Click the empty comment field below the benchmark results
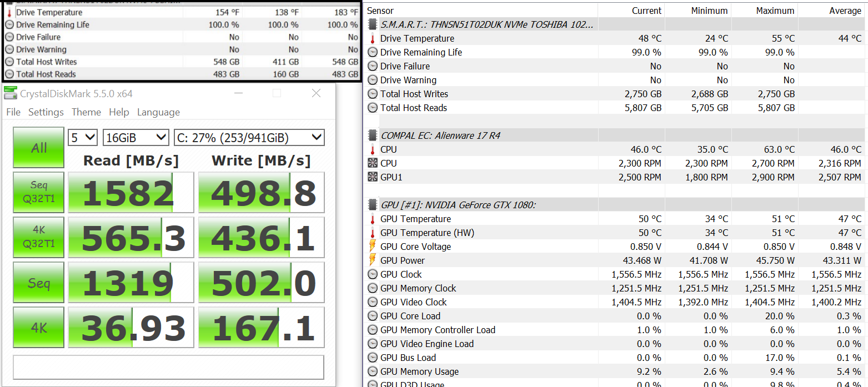The width and height of the screenshot is (868, 387). [168, 367]
